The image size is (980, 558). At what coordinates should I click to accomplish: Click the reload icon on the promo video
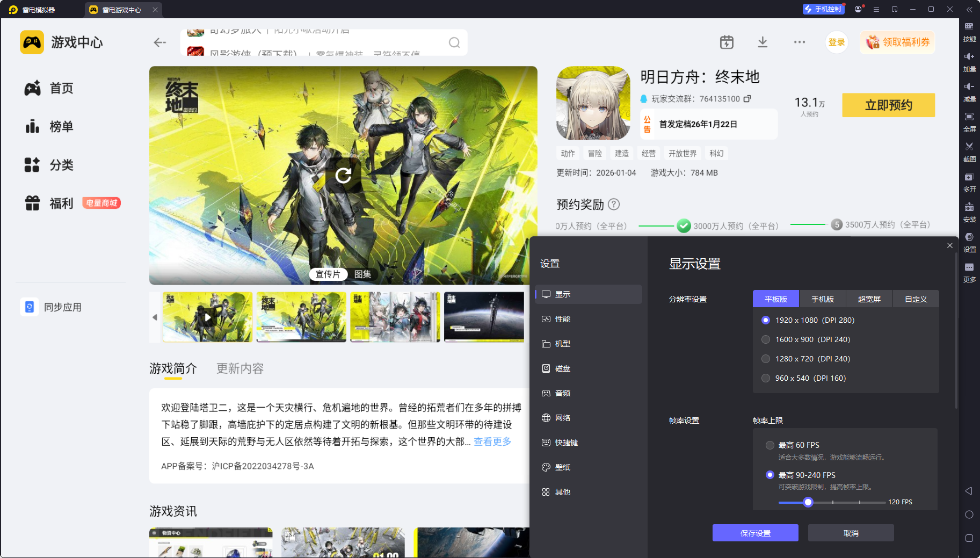[343, 175]
